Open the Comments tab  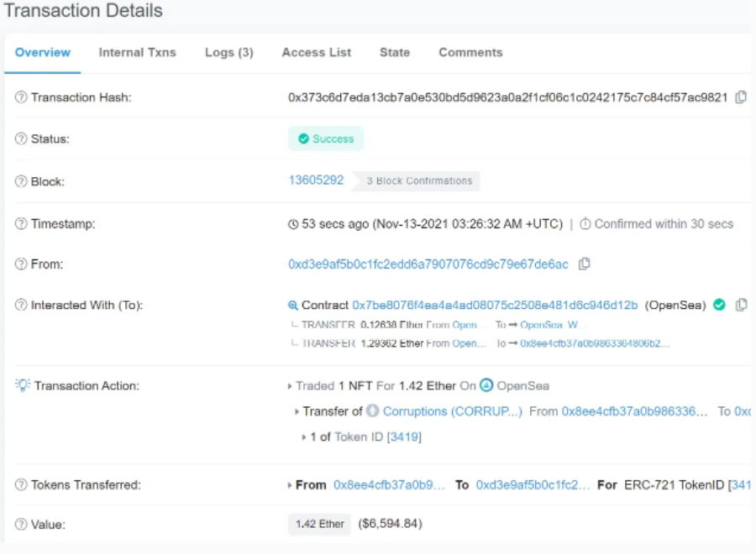(x=470, y=52)
